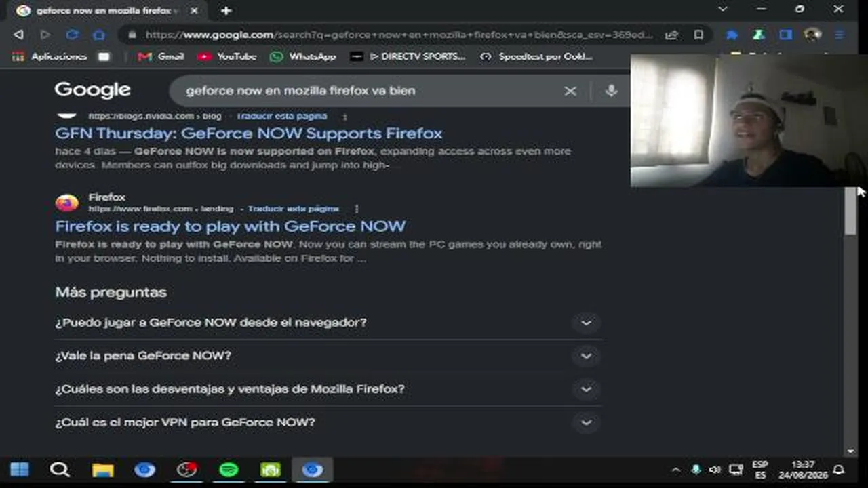This screenshot has height=488, width=868.
Task: Close the geforce now search tab
Action: point(195,11)
